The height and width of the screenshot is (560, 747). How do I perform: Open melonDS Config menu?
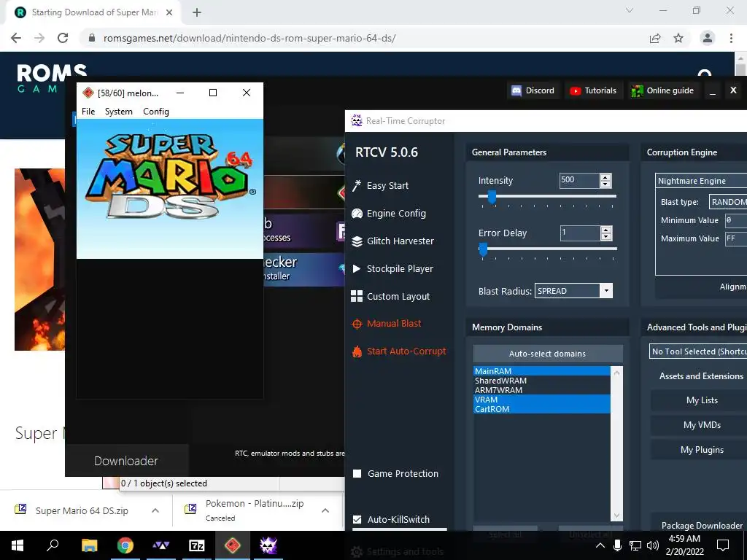point(156,112)
